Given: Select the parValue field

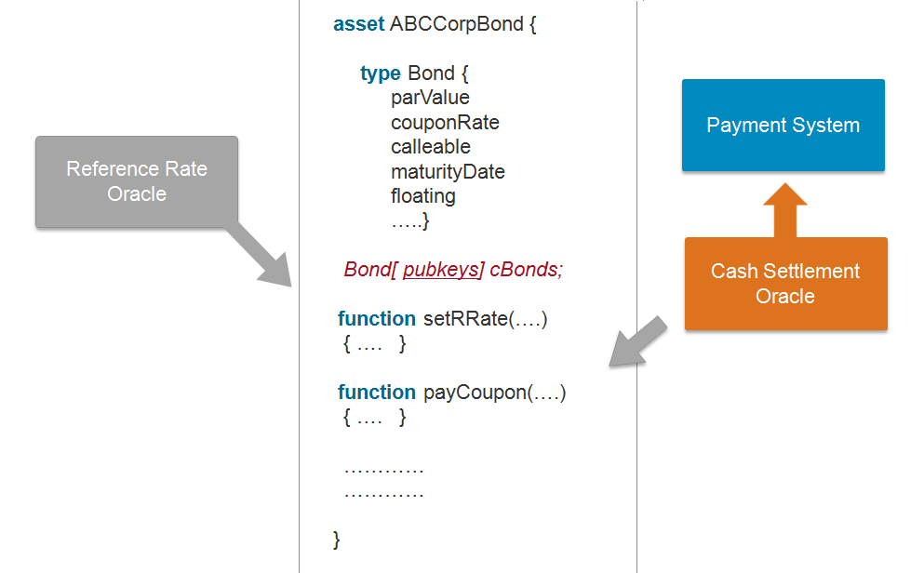Looking at the screenshot, I should (430, 98).
